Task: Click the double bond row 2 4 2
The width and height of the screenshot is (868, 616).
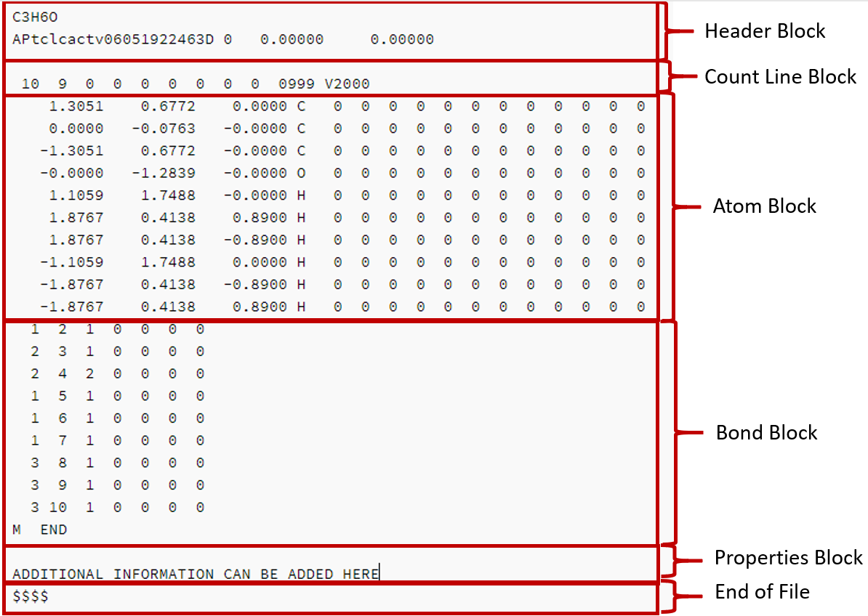Action: click(117, 374)
